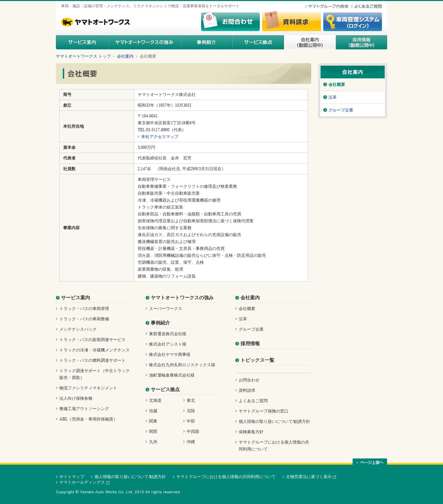Click footer link ABL（売掛金・車両担保融資）
The height and width of the screenshot is (504, 443).
(x=88, y=419)
